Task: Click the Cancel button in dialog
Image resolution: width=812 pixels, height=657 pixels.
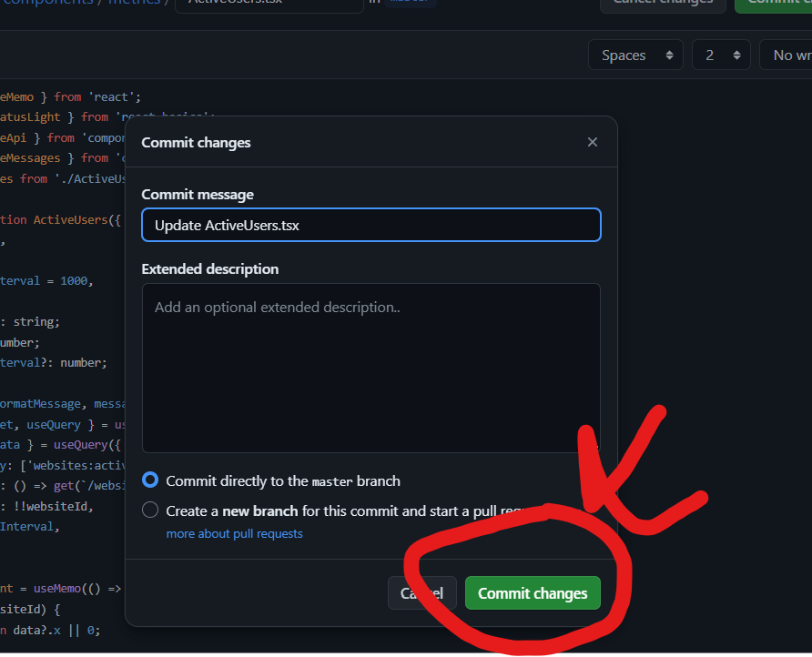Action: click(422, 592)
